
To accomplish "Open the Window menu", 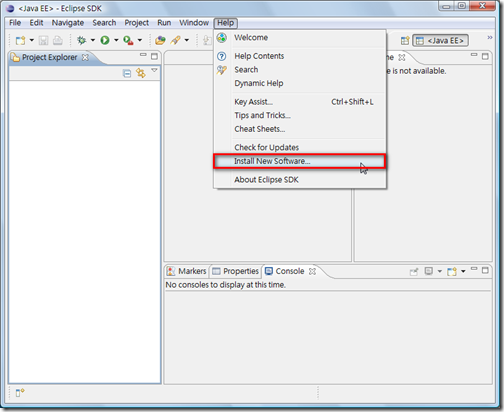I will coord(194,23).
